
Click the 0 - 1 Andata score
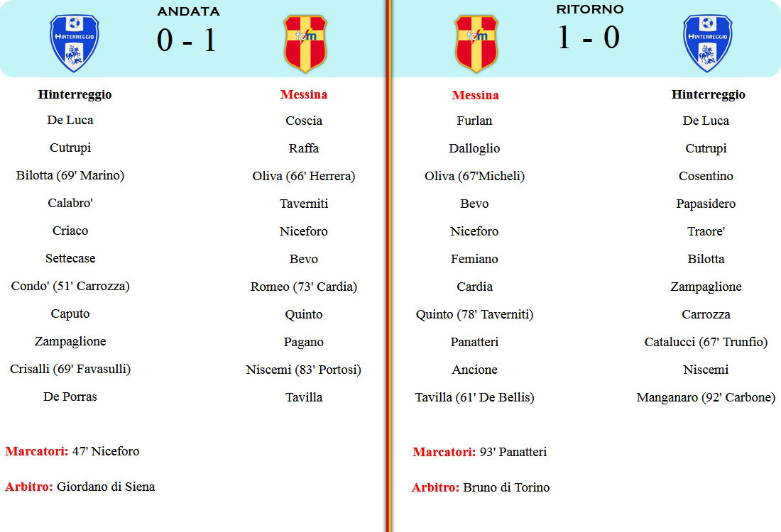click(186, 40)
